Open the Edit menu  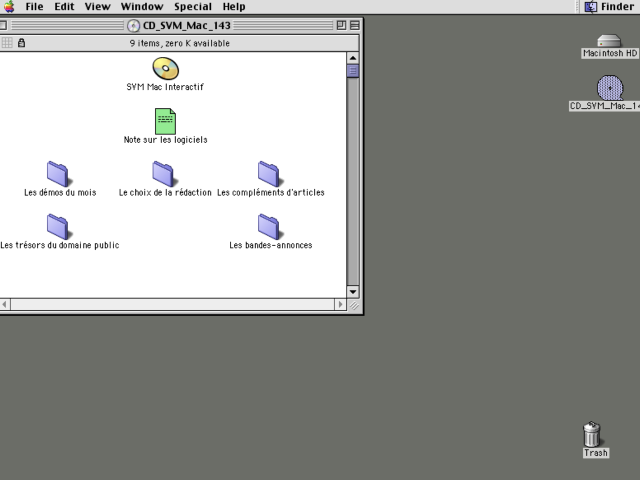coord(64,7)
